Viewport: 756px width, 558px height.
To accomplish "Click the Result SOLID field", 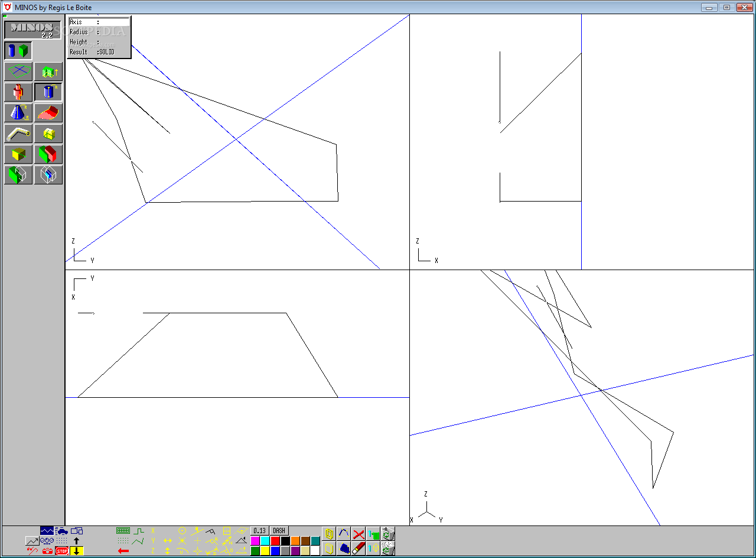I will point(99,52).
